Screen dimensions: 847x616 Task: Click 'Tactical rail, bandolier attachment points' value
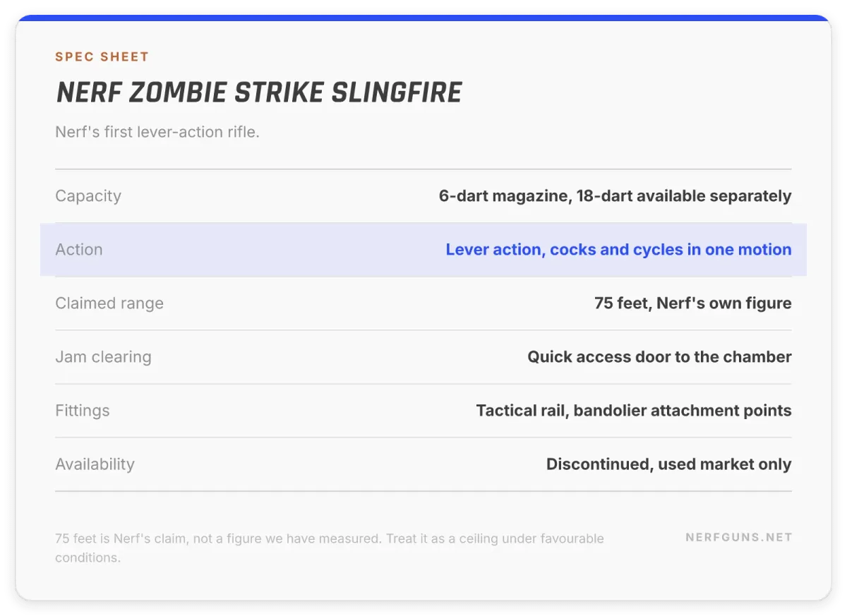coord(634,411)
